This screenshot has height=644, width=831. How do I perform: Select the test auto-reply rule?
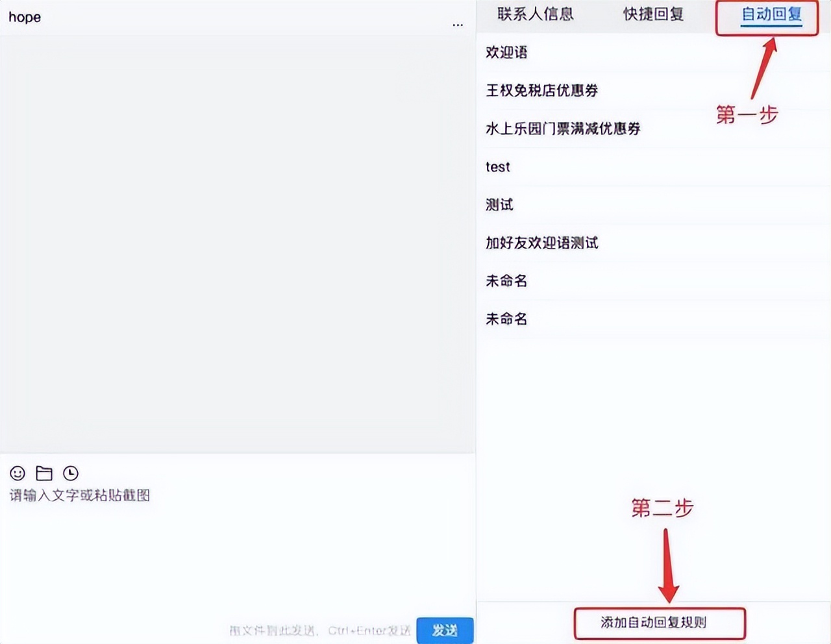point(498,167)
